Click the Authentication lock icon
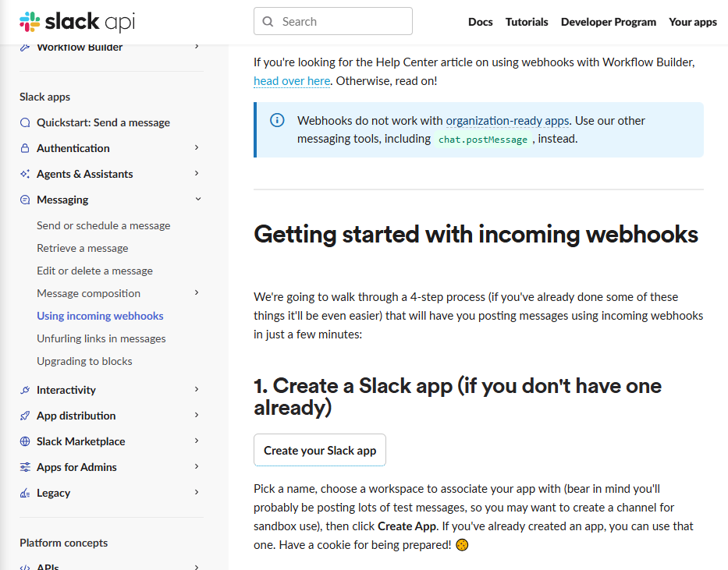The width and height of the screenshot is (728, 570). tap(25, 148)
